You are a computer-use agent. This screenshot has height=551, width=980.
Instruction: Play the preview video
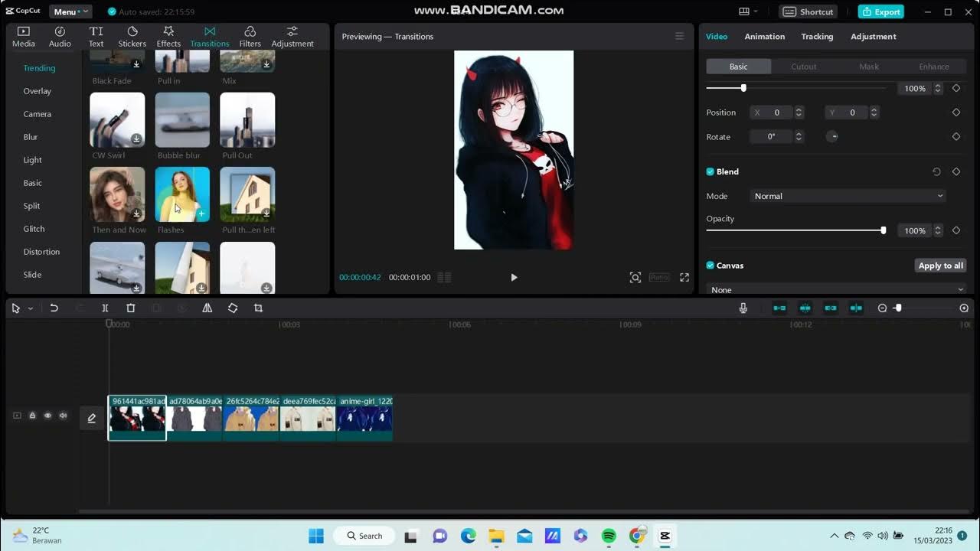click(x=514, y=277)
